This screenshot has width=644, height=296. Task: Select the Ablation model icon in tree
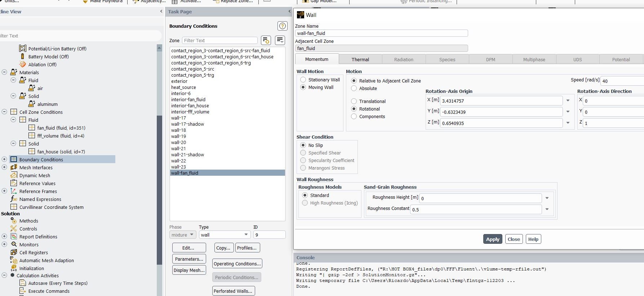tap(23, 64)
